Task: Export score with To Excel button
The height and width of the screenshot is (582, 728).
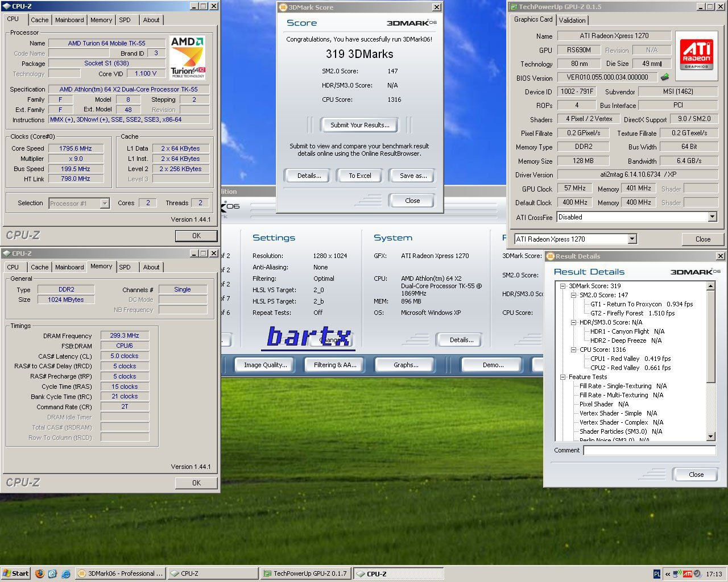Action: click(x=359, y=176)
